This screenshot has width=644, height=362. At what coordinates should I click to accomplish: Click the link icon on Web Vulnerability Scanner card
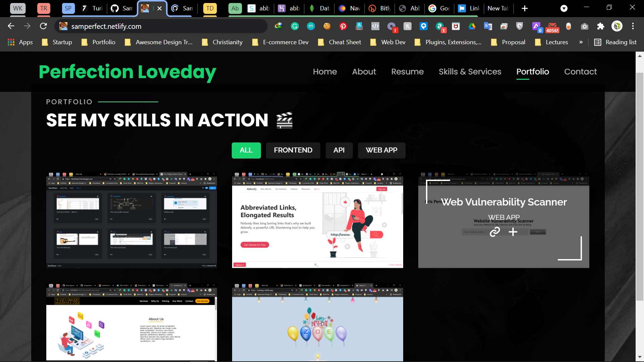495,232
